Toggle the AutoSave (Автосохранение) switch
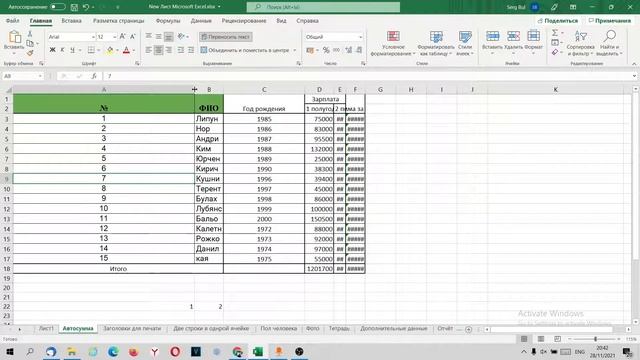Viewport: 640px width, 360px height. 57,7
